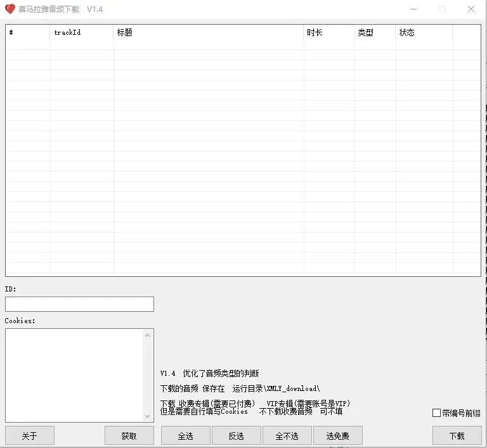Enable the 带编号前缀 checkbox
Viewport: 487px width, 448px height.
(436, 413)
